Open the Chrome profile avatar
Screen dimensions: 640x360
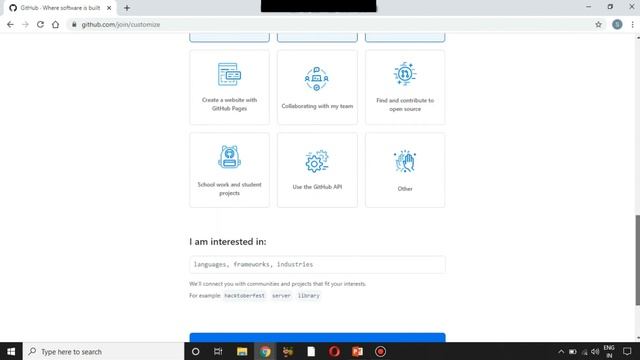point(617,24)
